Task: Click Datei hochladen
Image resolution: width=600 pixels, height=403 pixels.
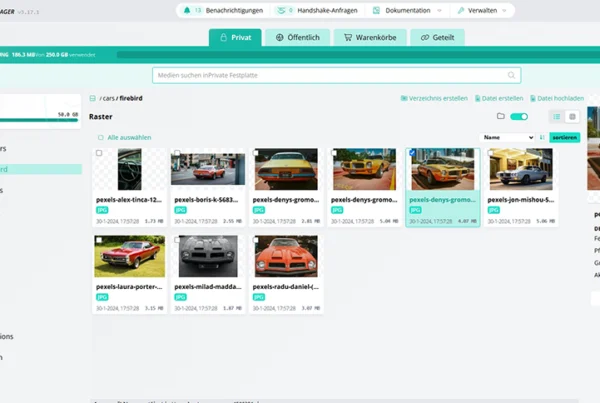Action: click(557, 98)
